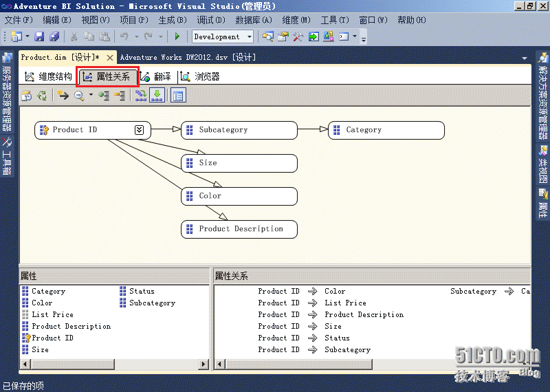The width and height of the screenshot is (550, 392).
Task: Click the Toolbox hammer-wrench icon
Action: point(298,36)
